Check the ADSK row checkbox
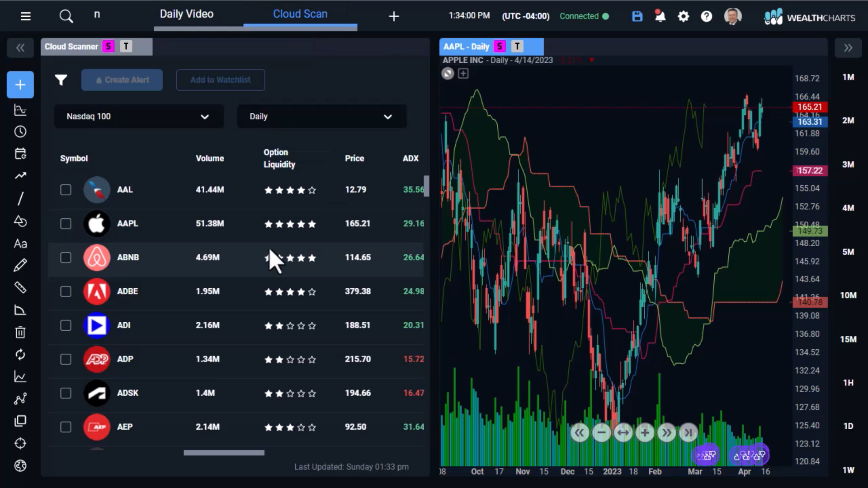This screenshot has height=488, width=868. [x=66, y=393]
